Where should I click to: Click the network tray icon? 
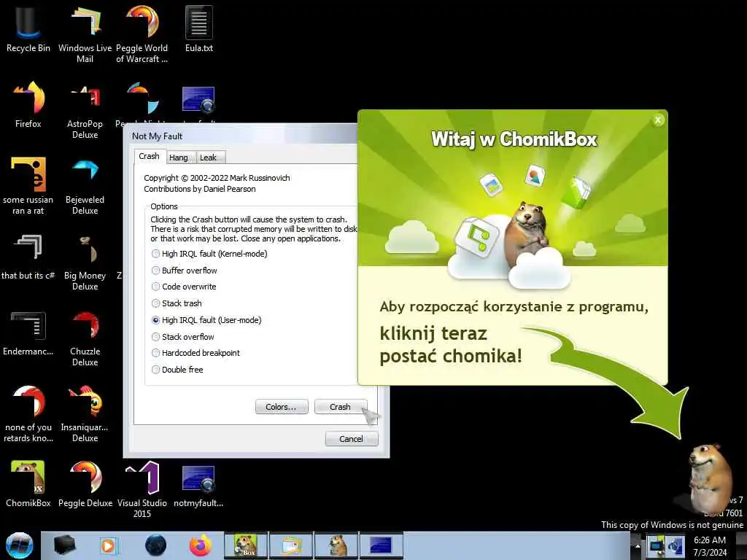pyautogui.click(x=657, y=545)
